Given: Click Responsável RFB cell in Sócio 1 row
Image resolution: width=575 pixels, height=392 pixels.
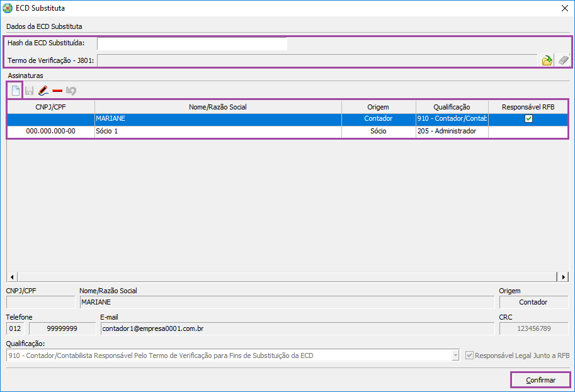Looking at the screenshot, I should coord(528,132).
